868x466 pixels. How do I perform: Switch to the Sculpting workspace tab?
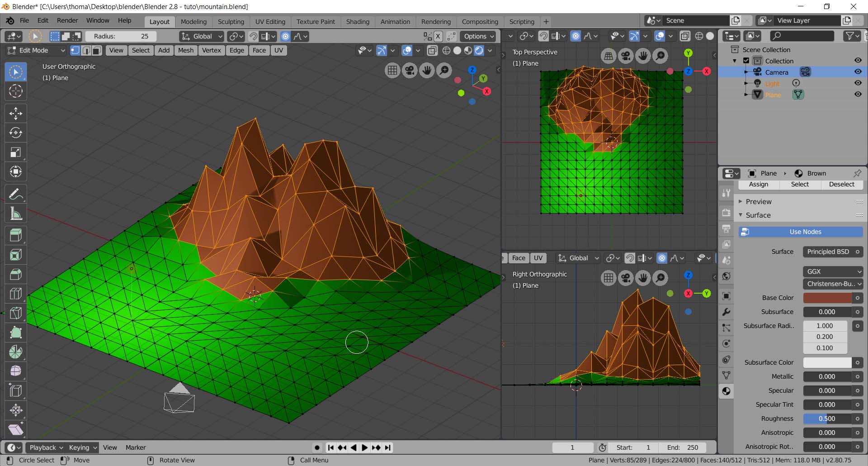click(x=231, y=22)
